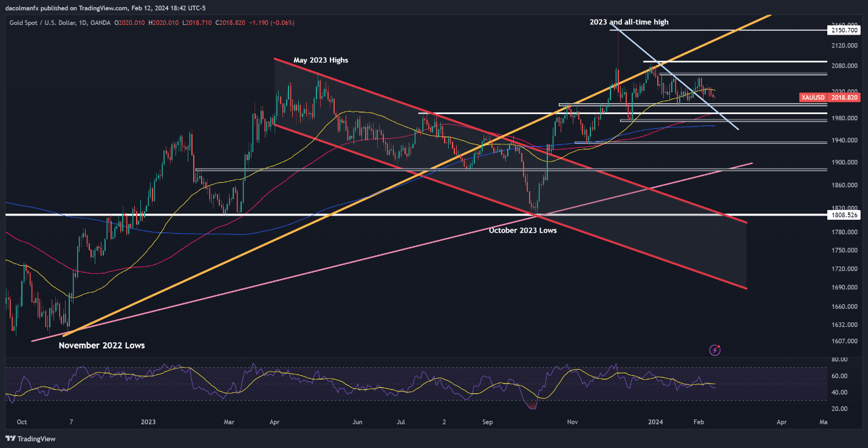Click the Mar label on time axis
Screen dimensions: 868x448
230,421
